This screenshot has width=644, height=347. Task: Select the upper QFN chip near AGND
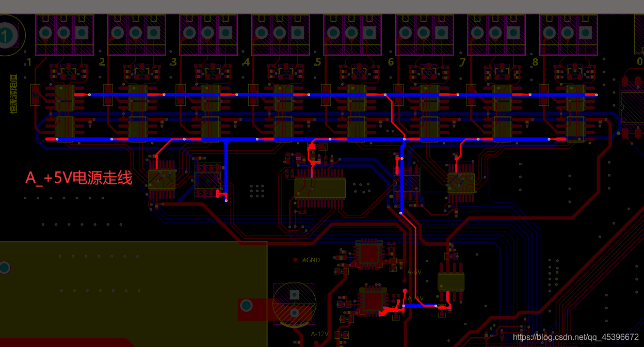pyautogui.click(x=368, y=254)
